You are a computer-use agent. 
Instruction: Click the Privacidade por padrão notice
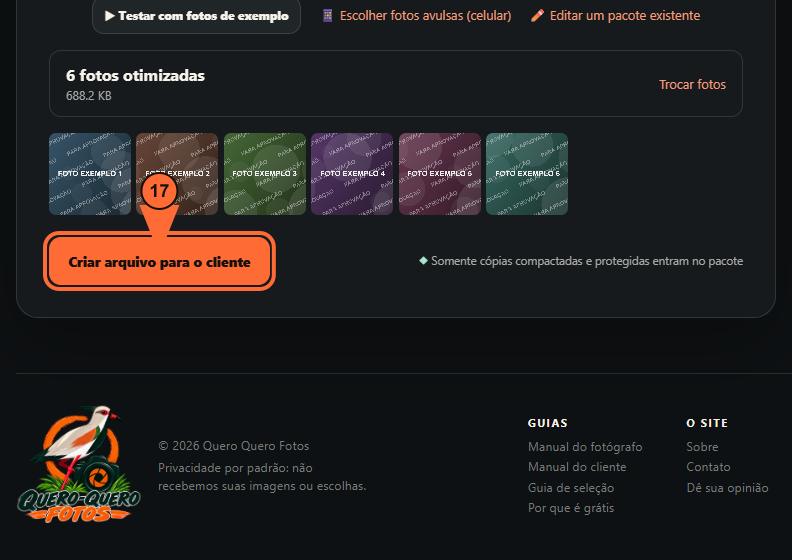262,477
